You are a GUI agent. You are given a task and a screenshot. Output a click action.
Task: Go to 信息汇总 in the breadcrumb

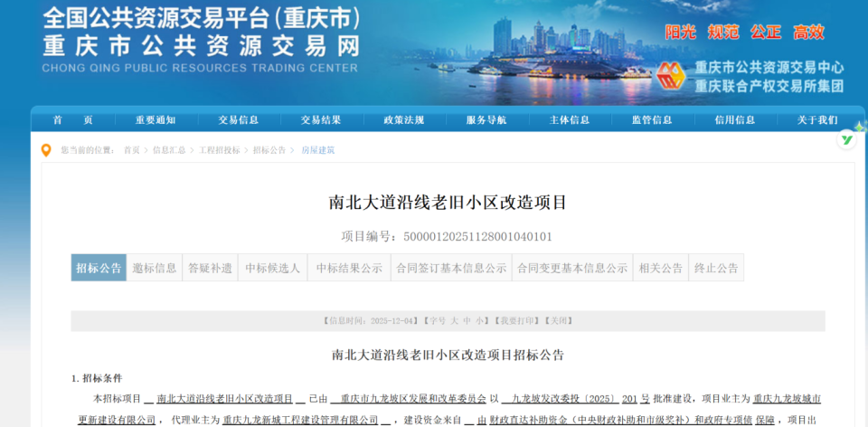point(169,150)
